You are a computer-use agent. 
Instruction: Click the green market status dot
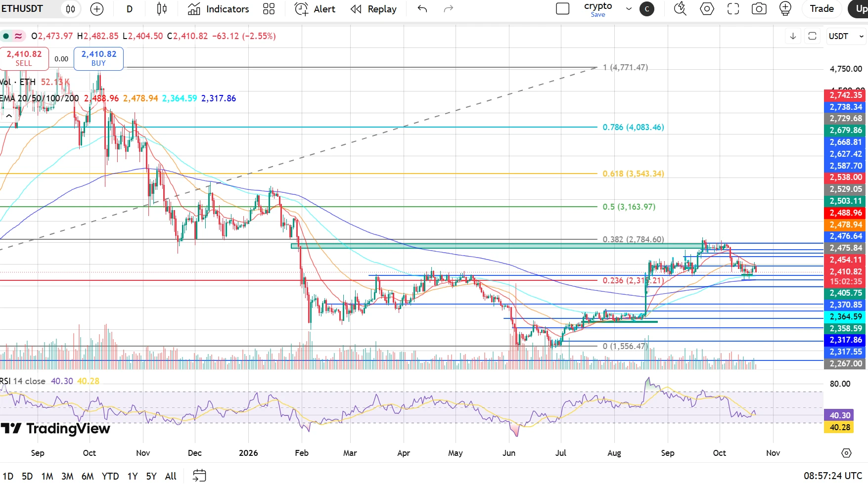click(6, 36)
